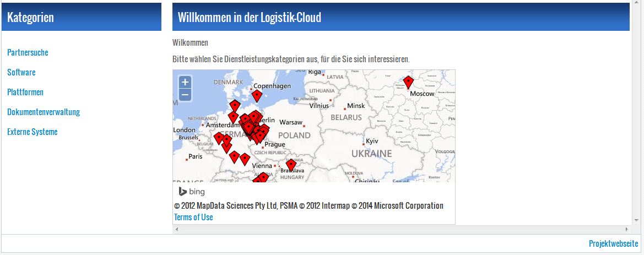Click the Amsterdam label on the map
Viewport: 644px width, 255px height.
pyautogui.click(x=222, y=125)
